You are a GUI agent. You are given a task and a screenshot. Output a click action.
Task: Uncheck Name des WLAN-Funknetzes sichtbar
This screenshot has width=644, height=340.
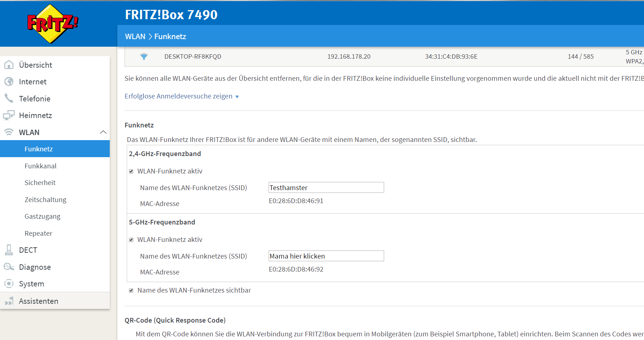coord(131,290)
